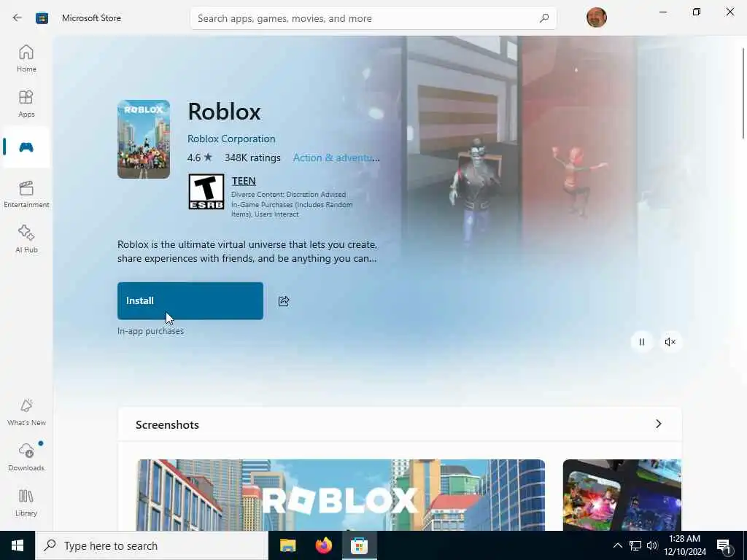
Task: Open What's New in the sidebar
Action: pyautogui.click(x=26, y=413)
